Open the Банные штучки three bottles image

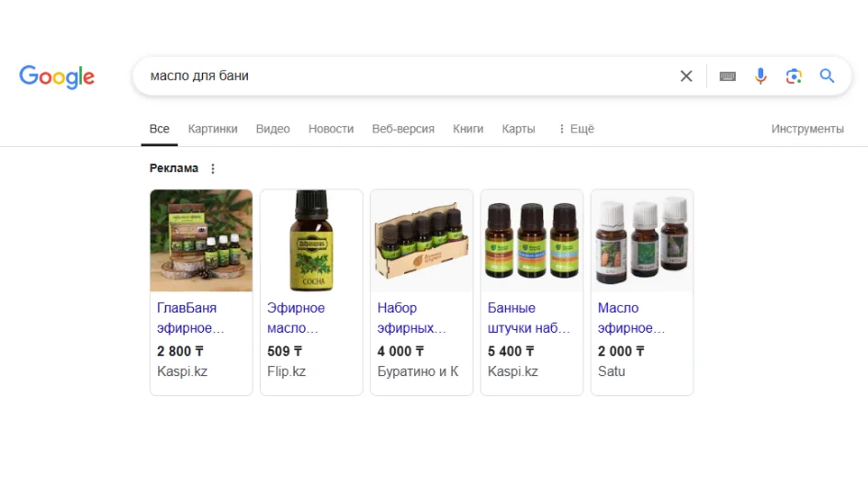tap(532, 241)
